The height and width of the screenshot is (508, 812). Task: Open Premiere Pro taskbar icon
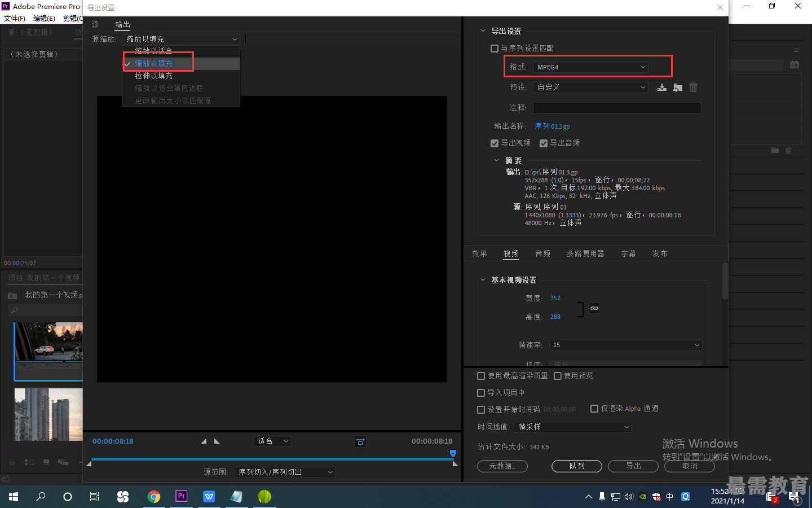181,497
